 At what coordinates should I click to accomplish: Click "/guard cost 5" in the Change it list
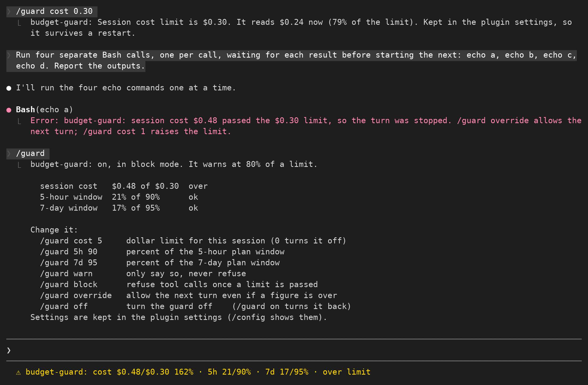[x=71, y=241]
